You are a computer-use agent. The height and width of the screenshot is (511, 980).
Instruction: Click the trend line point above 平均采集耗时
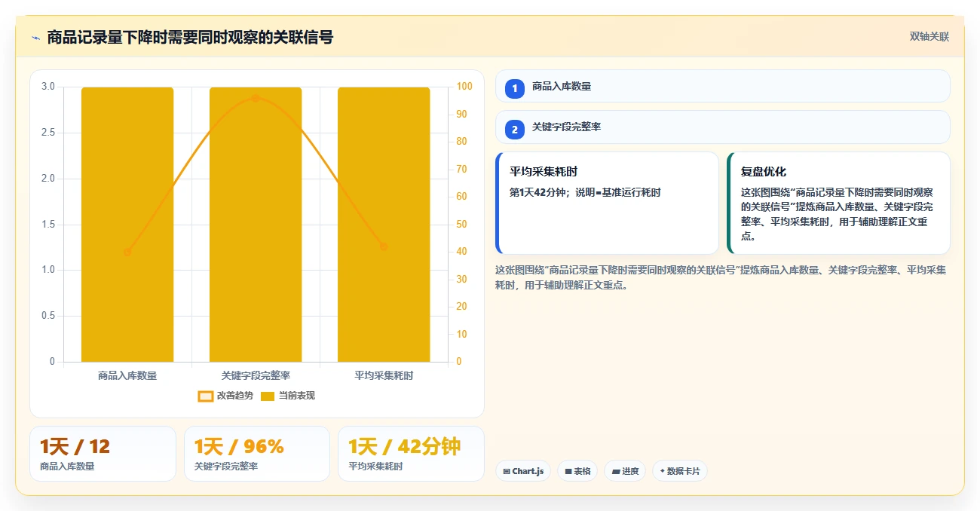click(x=384, y=246)
